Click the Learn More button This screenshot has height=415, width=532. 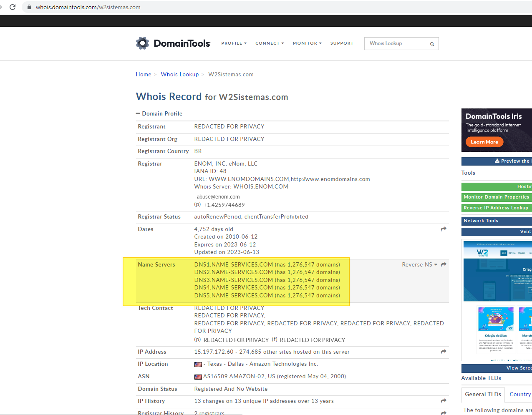pos(484,142)
